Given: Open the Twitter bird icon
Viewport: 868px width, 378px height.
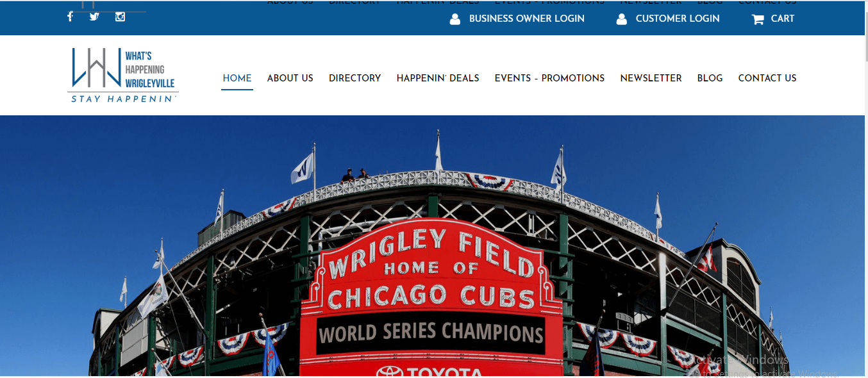Looking at the screenshot, I should coord(94,17).
